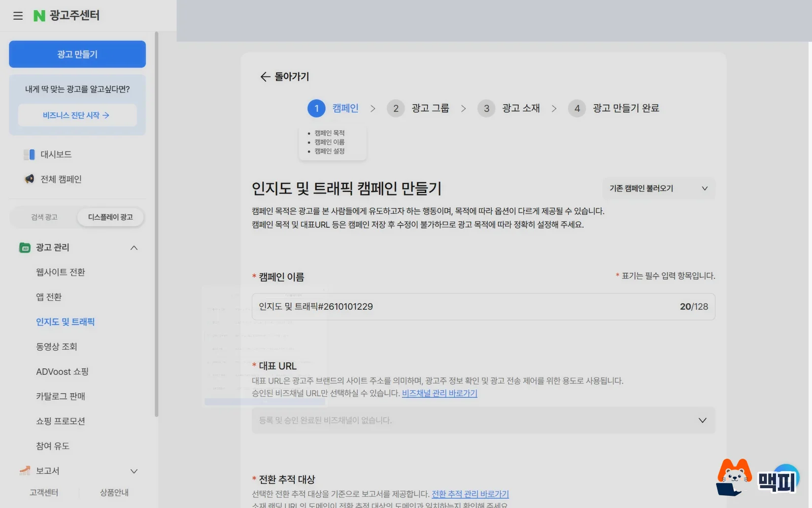Screen dimensions: 812x508
Task: Click 전체 캠페인 in the sidebar
Action: tap(61, 179)
